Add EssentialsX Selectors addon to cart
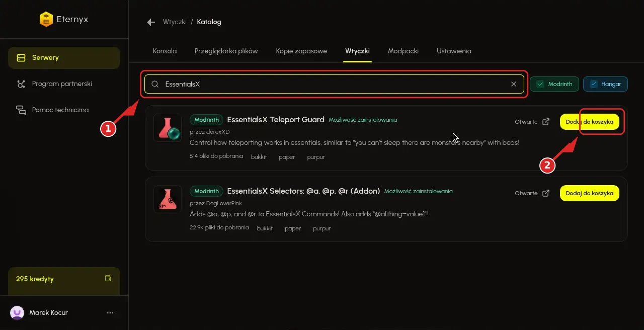This screenshot has height=330, width=644. pos(590,193)
